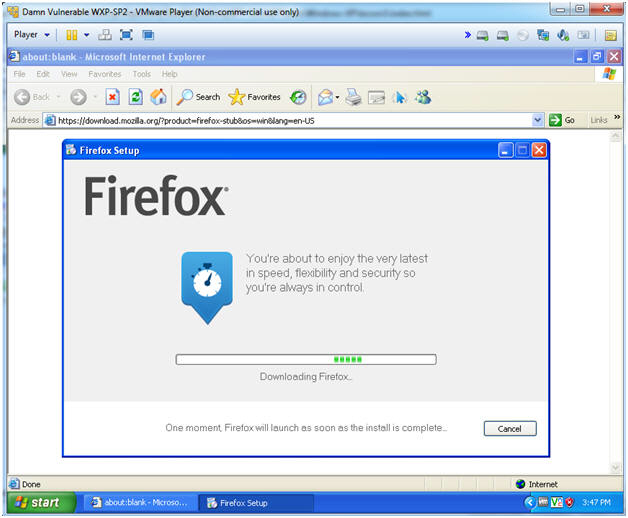
Task: Click the IE vertical scrollbar down arrow
Action: pyautogui.click(x=615, y=468)
